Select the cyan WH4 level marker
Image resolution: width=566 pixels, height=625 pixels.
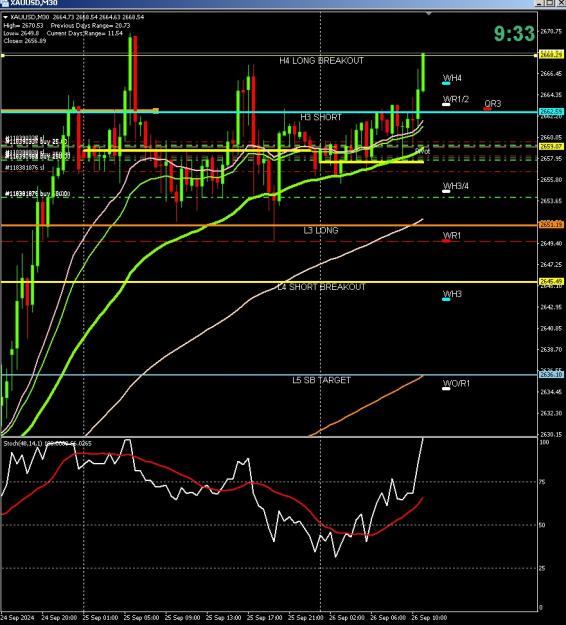click(446, 83)
